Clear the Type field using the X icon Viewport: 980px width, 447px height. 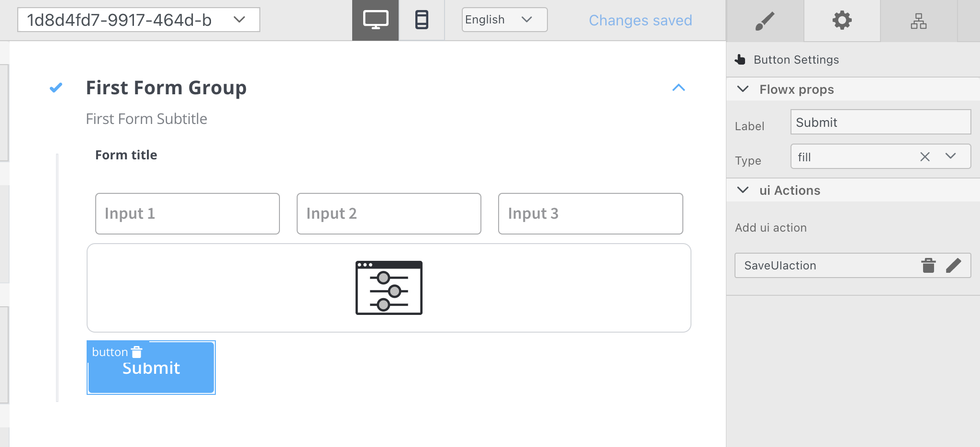coord(924,156)
